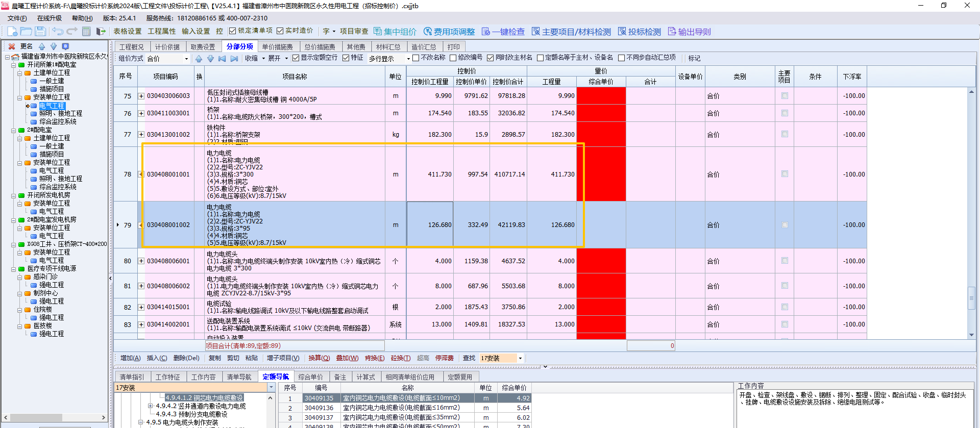
Task: Toggle the 实时造价 checkbox
Action: point(280,31)
